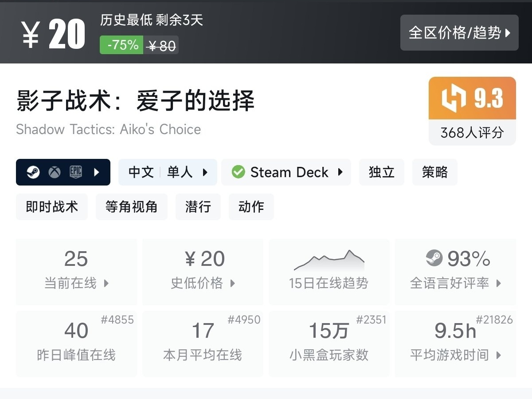View the 15日在线趋势 chart
Screen dimensions: 532x399
click(329, 272)
